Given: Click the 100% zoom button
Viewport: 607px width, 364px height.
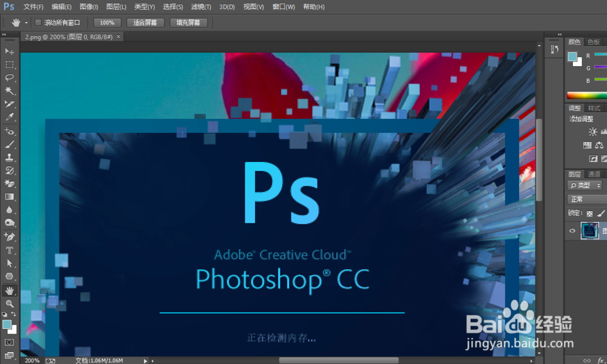Looking at the screenshot, I should (107, 23).
